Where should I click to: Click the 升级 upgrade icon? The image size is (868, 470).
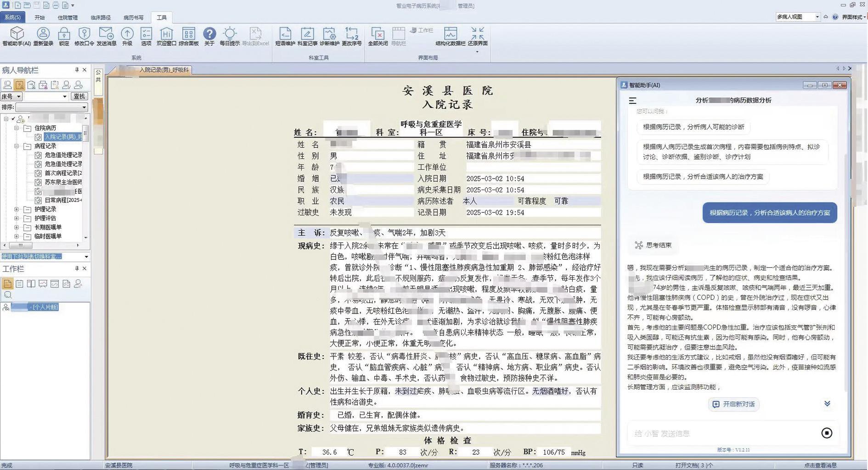pyautogui.click(x=127, y=36)
